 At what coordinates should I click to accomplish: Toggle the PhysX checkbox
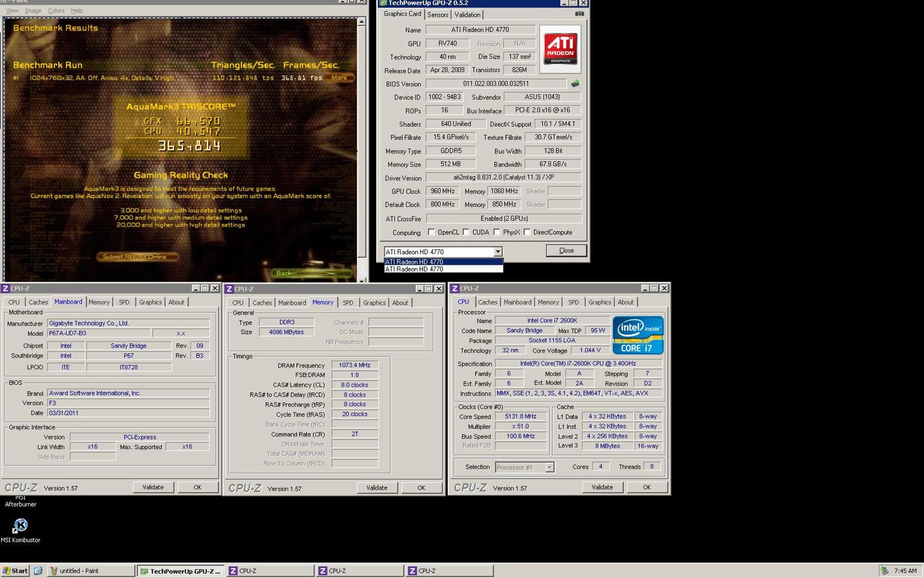pyautogui.click(x=497, y=232)
